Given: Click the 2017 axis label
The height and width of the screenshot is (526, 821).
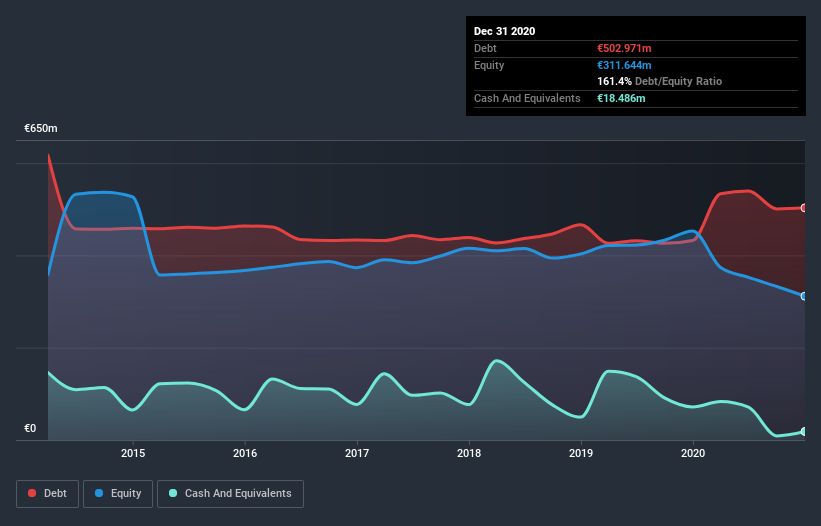Looking at the screenshot, I should coord(357,453).
